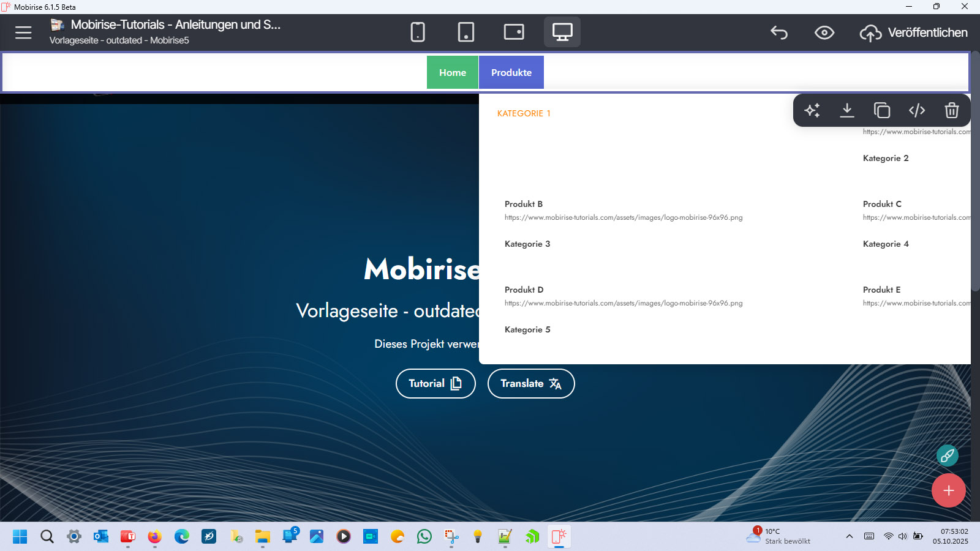
Task: Duplicate the block with copy icon
Action: [882, 110]
